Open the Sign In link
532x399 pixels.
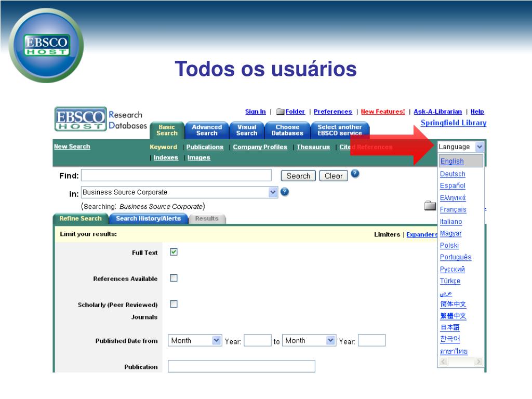[x=256, y=112]
